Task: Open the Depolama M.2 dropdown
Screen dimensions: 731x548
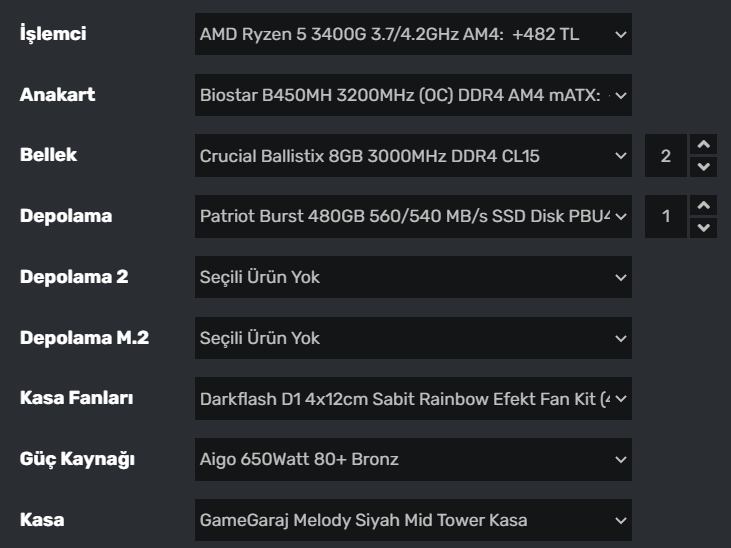Action: click(412, 338)
